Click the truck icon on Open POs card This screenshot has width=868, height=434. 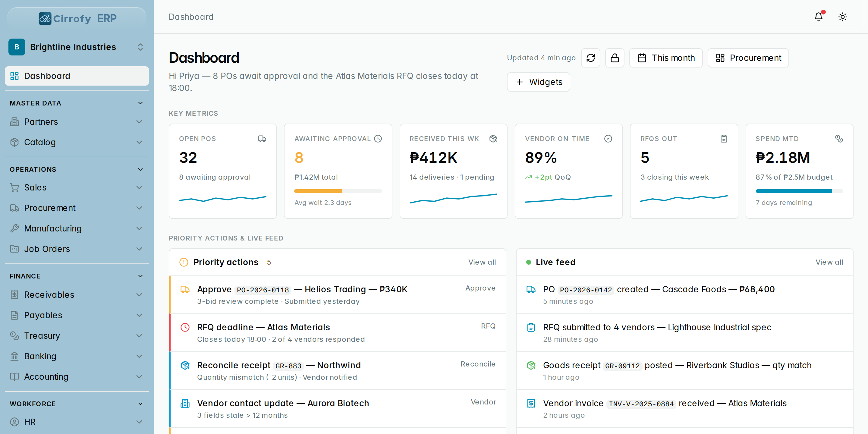click(x=262, y=139)
